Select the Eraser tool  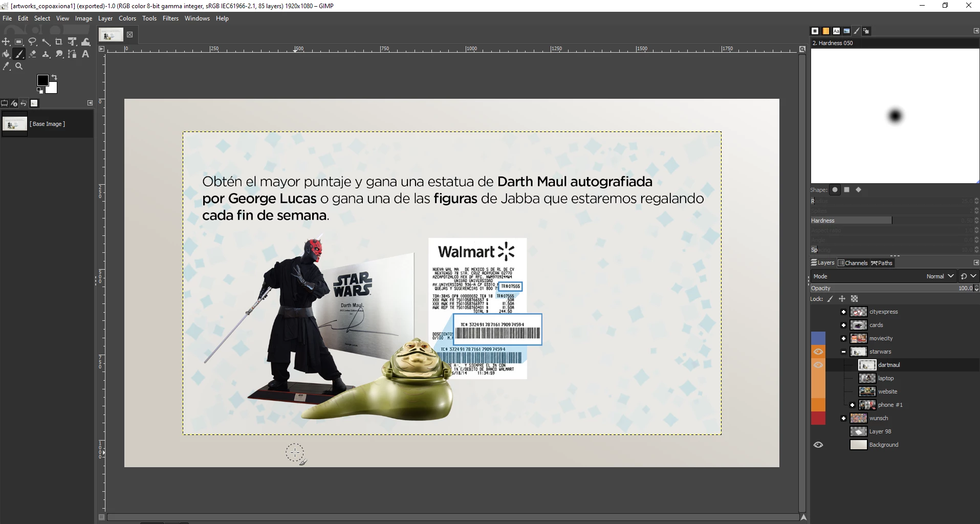coord(32,54)
